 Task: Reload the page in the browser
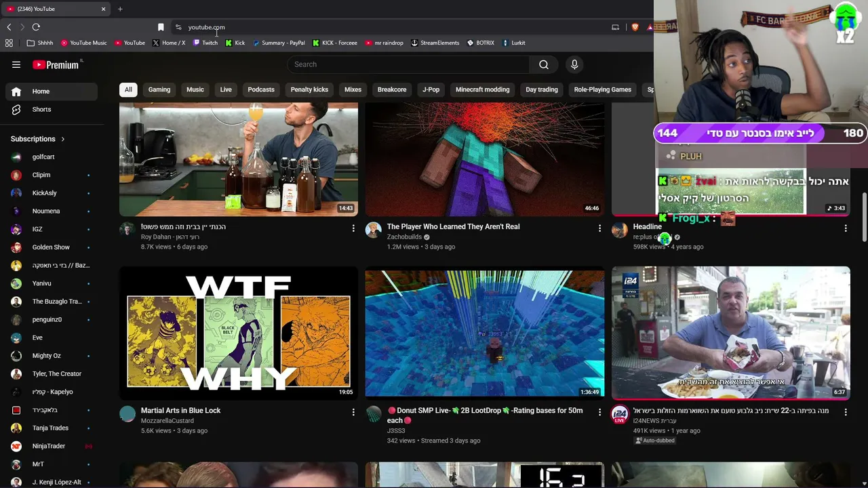[x=36, y=27]
